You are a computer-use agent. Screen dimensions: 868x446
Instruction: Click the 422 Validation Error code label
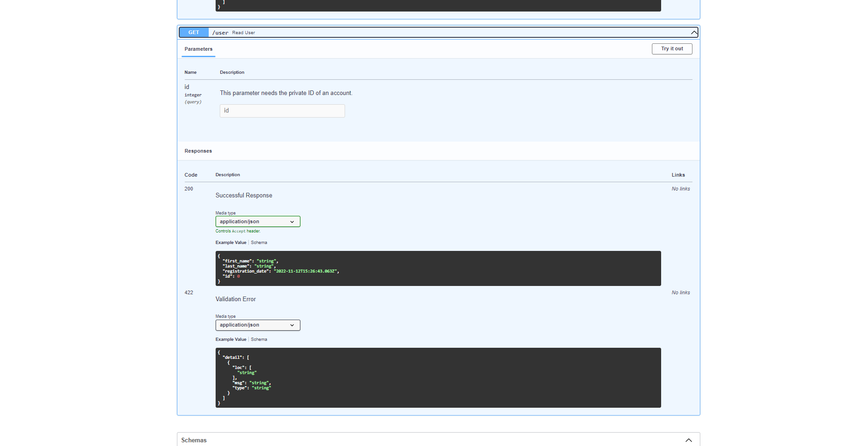[x=189, y=292]
